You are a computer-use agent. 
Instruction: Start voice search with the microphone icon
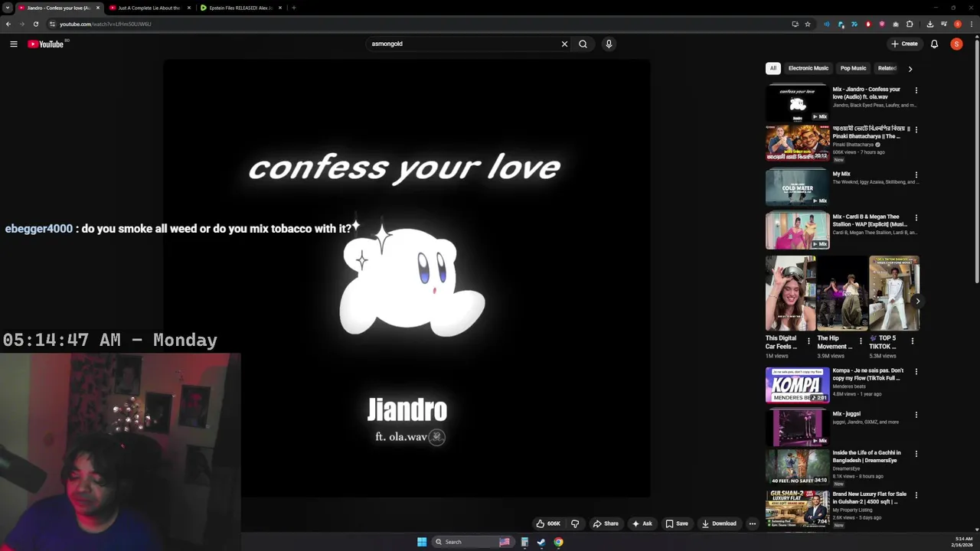pos(609,44)
